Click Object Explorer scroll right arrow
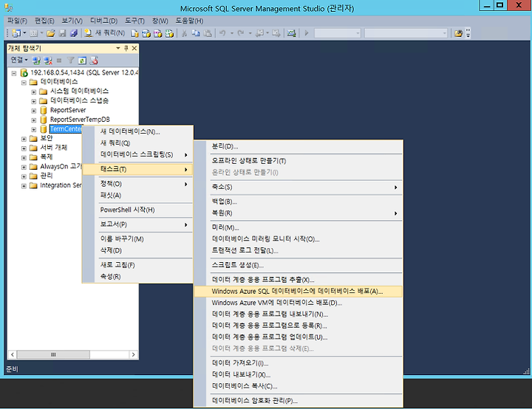532x409 pixels. point(133,355)
